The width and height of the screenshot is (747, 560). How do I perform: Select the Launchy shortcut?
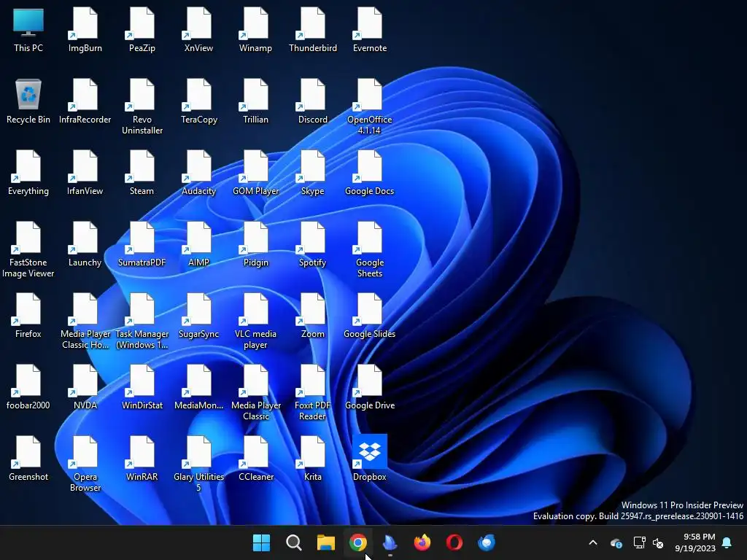tap(85, 245)
